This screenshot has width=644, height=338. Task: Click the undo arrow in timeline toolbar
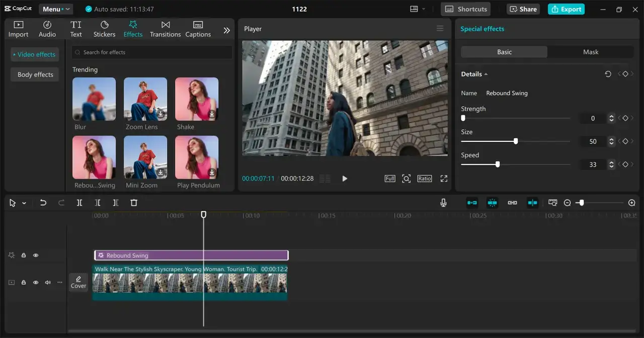click(43, 203)
